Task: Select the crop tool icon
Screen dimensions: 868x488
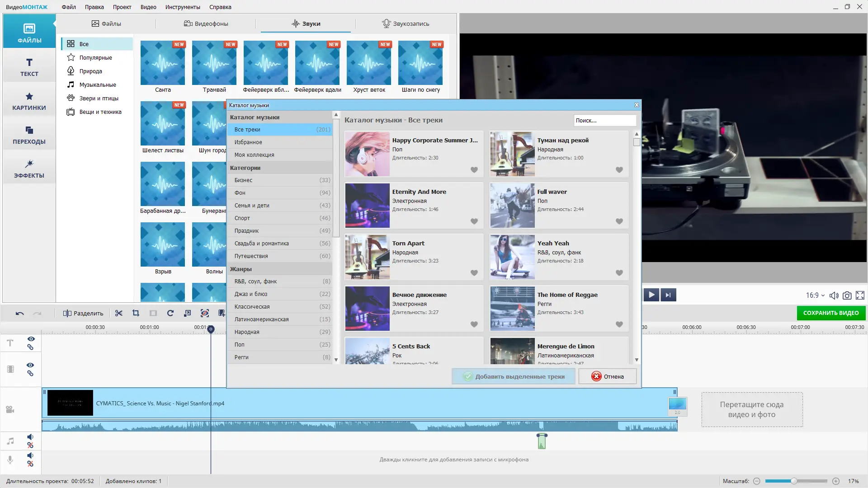Action: tap(136, 313)
